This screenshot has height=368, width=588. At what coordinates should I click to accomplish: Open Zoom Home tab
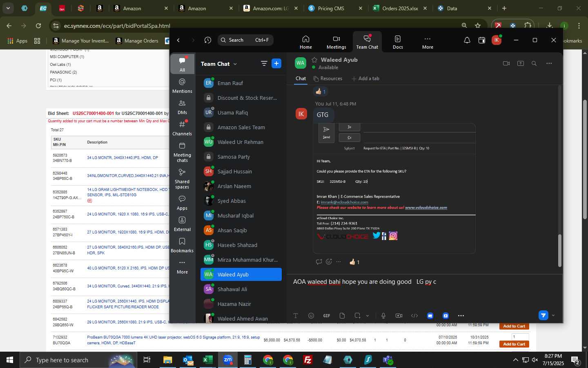(305, 42)
